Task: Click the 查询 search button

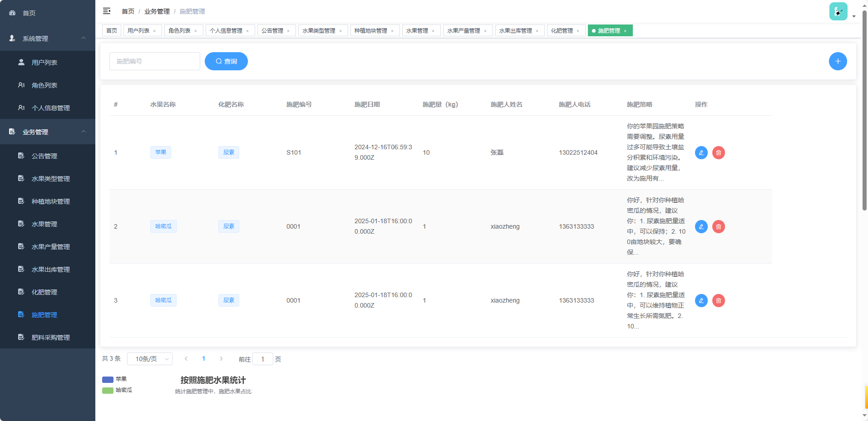Action: (226, 61)
